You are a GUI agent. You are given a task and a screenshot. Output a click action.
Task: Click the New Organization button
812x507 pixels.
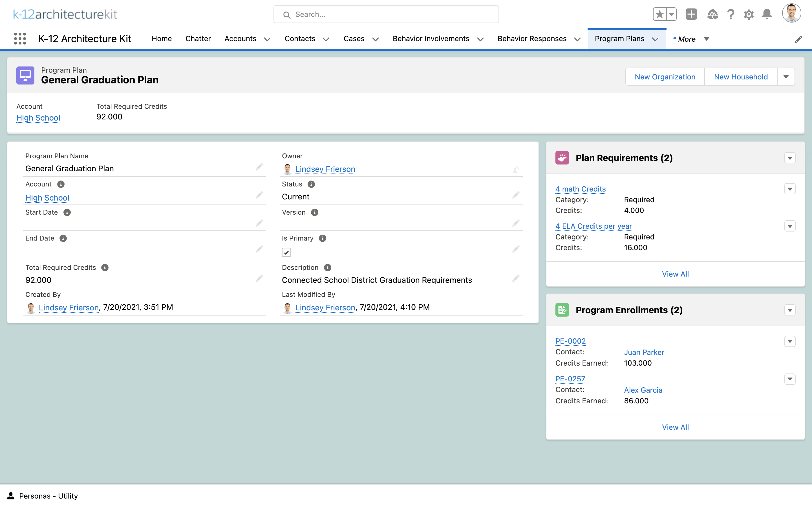click(x=665, y=76)
